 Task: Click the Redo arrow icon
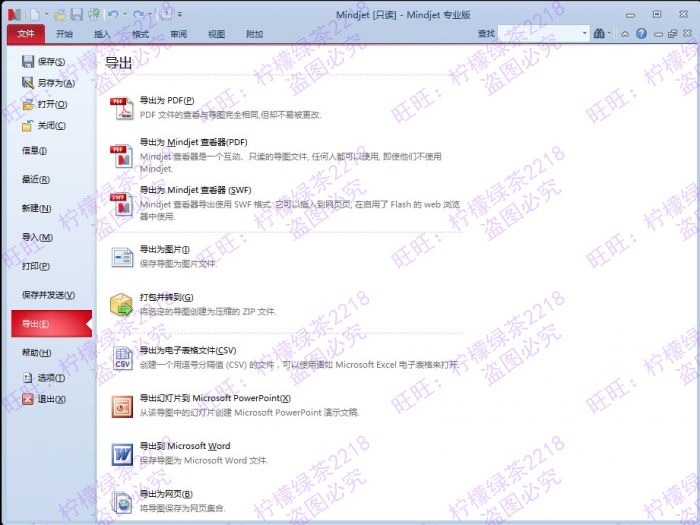click(x=138, y=14)
